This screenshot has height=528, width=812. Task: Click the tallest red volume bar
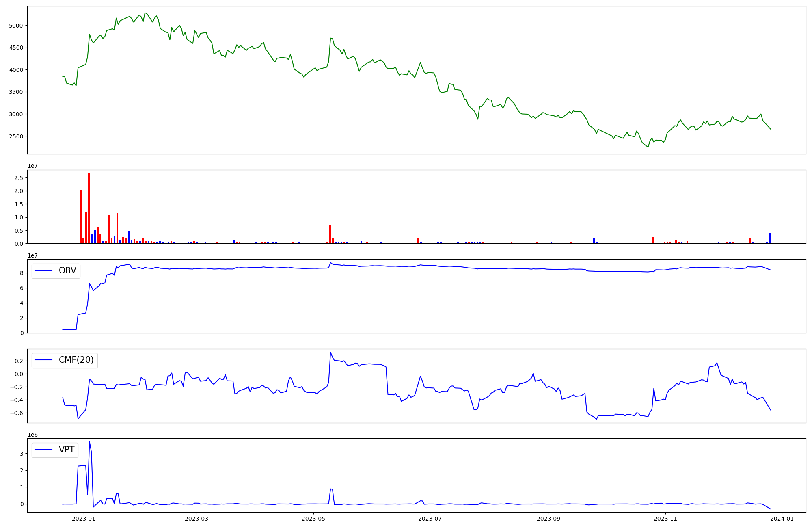pos(89,207)
